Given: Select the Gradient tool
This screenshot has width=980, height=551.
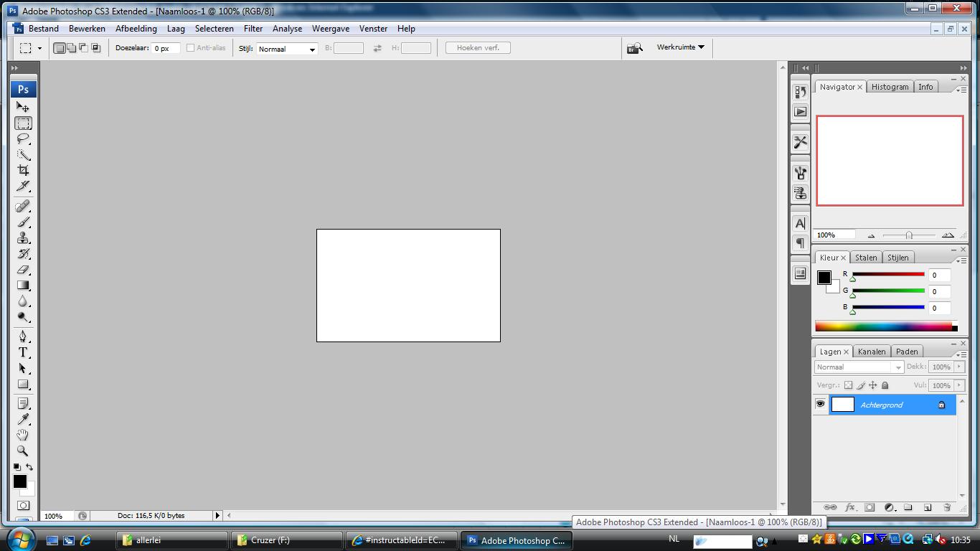Looking at the screenshot, I should point(23,286).
